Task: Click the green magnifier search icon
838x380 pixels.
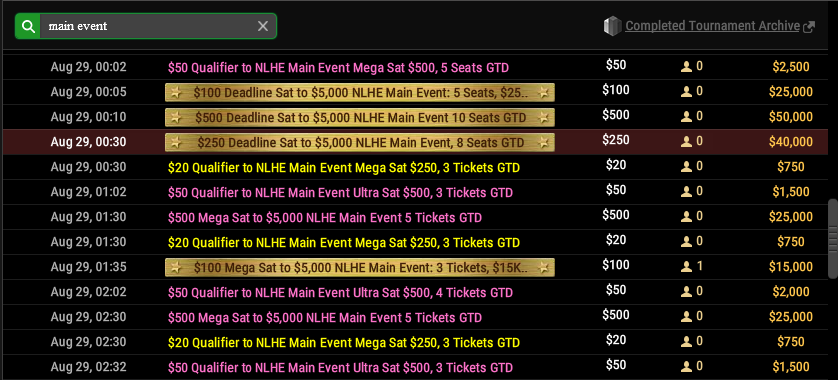Action: point(28,26)
